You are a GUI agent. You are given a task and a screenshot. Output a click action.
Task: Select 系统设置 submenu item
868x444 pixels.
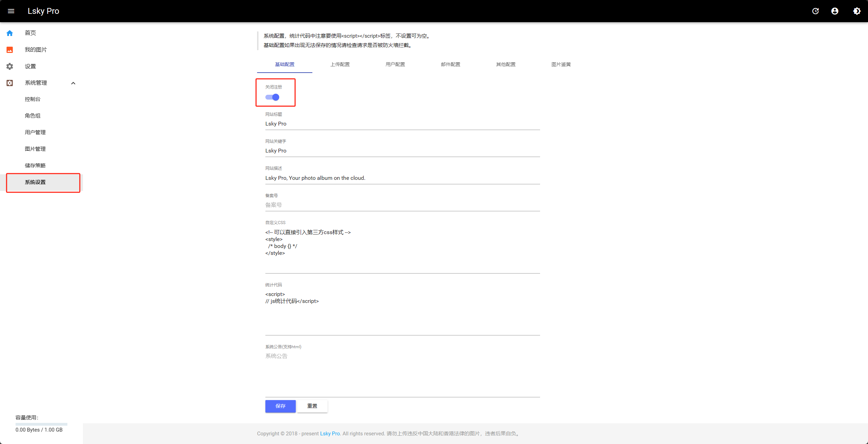click(41, 182)
